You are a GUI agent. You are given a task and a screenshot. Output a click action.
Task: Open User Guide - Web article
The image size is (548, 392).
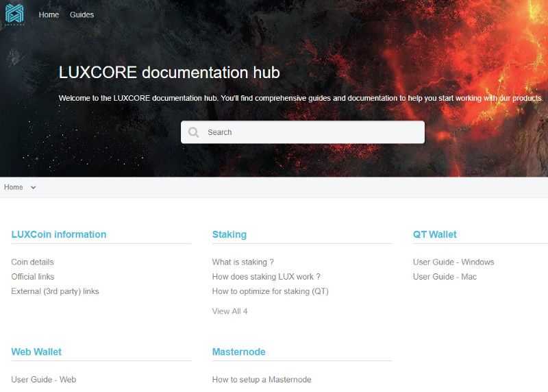click(x=44, y=380)
